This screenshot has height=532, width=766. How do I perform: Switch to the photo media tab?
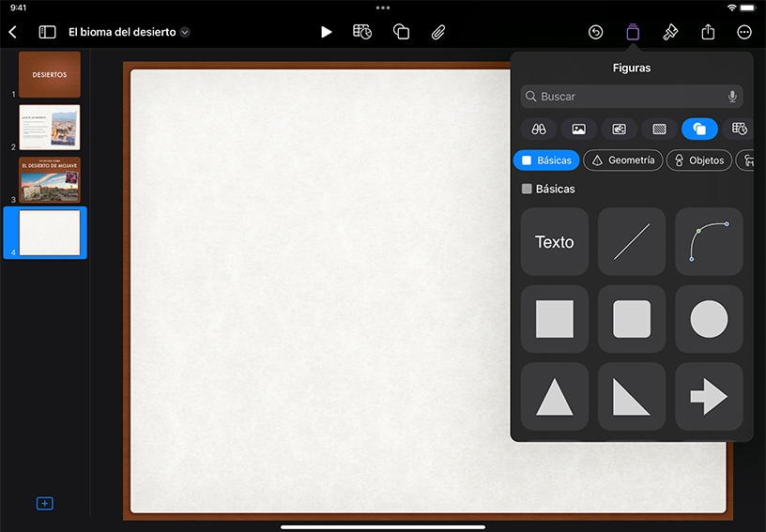point(579,129)
